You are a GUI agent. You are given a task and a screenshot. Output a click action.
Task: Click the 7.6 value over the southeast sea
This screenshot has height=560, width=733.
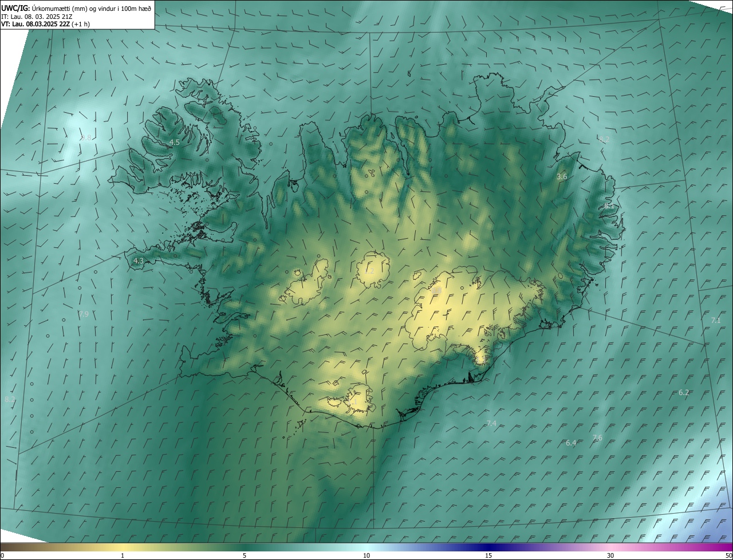click(x=597, y=438)
